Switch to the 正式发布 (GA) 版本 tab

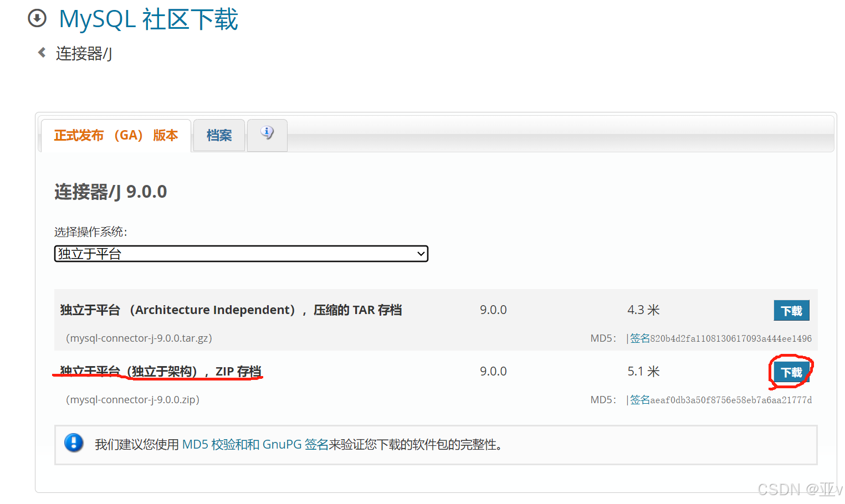[116, 136]
